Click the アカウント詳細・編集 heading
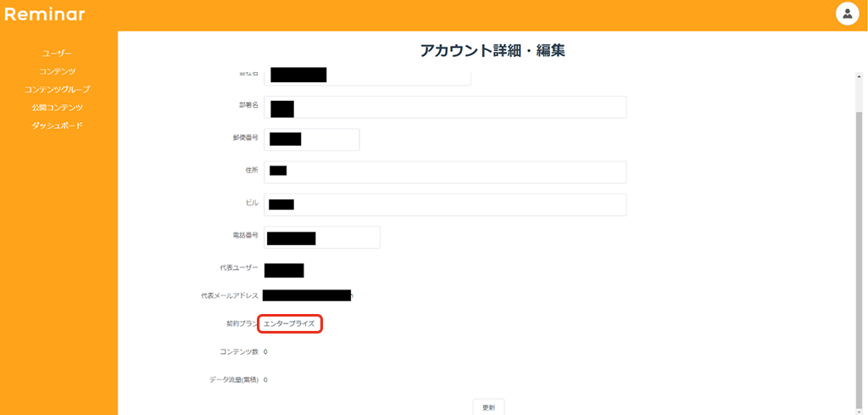 coord(492,51)
